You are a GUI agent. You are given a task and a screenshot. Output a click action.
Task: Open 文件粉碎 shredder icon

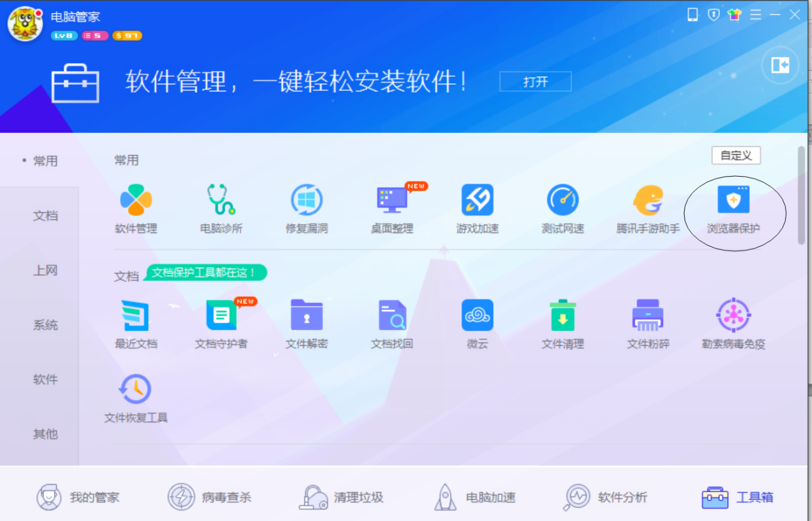648,315
